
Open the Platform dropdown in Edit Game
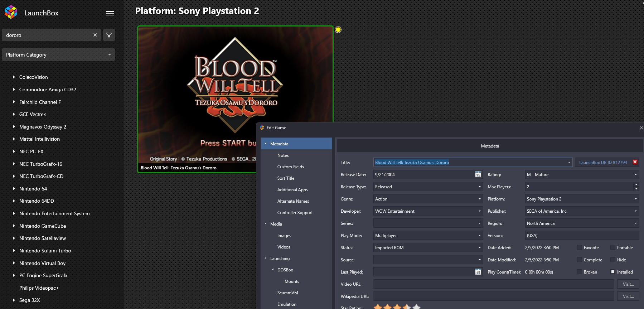636,199
